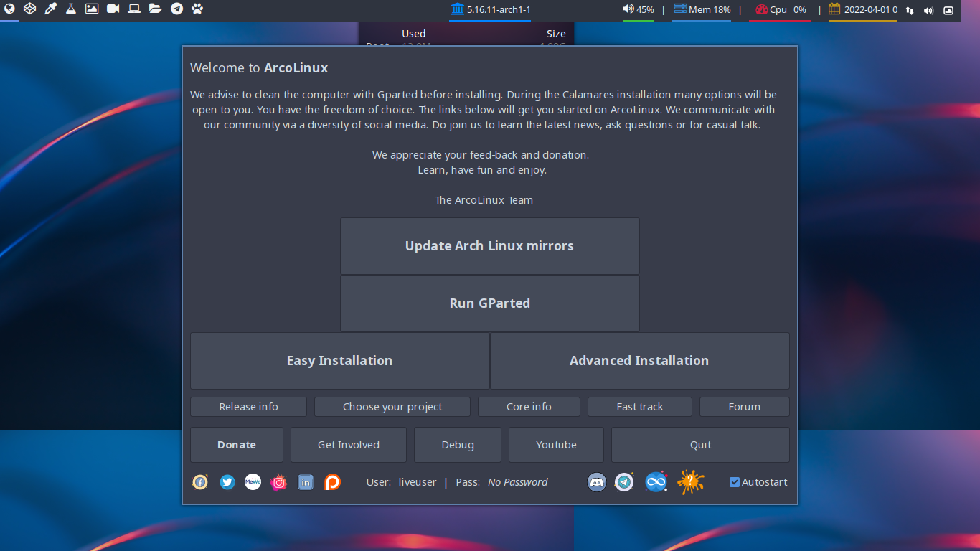Click Get Involved button
Viewport: 980px width, 551px height.
click(x=349, y=445)
